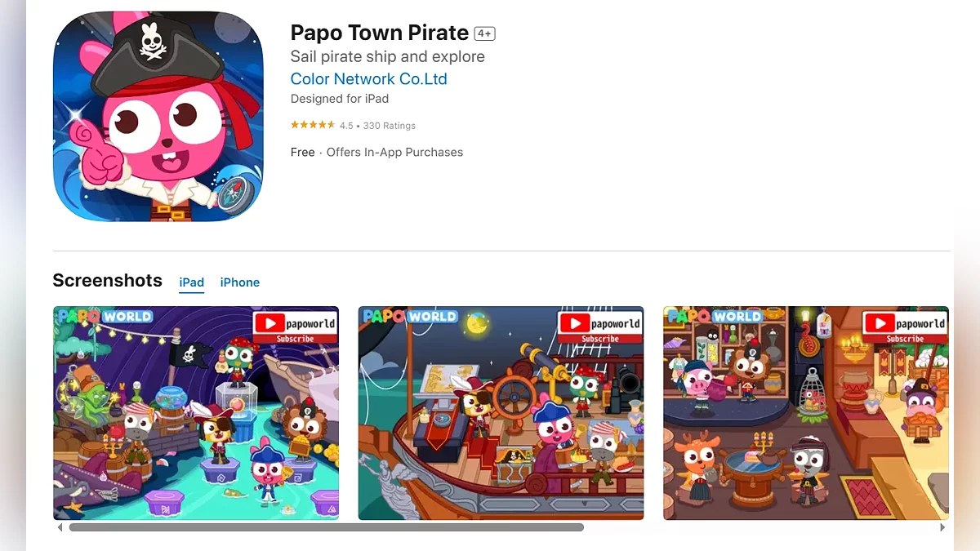Click the 330 Ratings text
Screen dimensions: 980x551
point(390,126)
